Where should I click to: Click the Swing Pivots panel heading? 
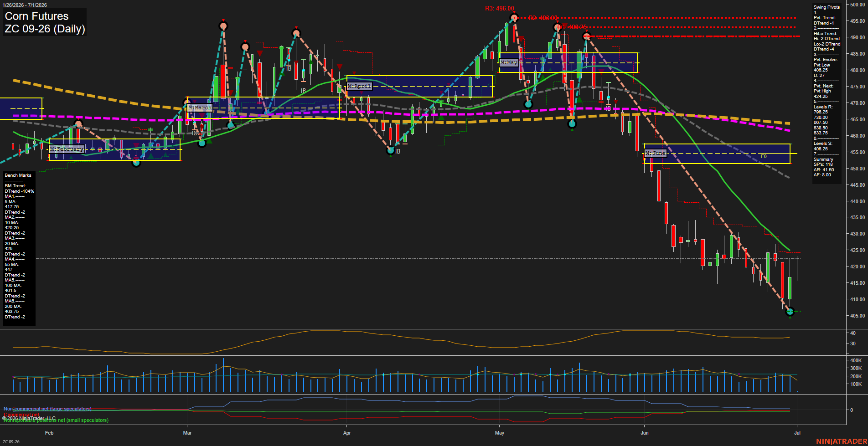click(x=827, y=7)
